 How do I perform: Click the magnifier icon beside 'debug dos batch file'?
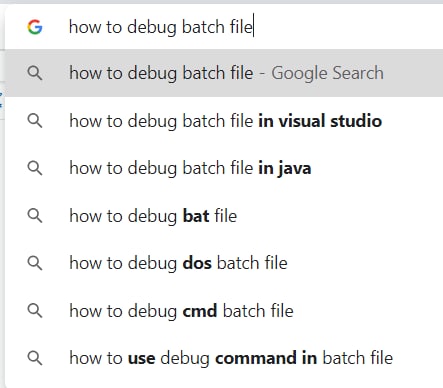tap(35, 263)
